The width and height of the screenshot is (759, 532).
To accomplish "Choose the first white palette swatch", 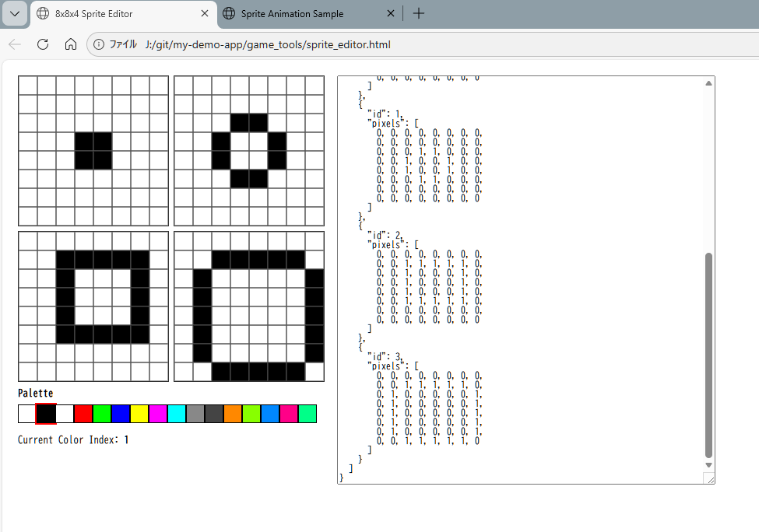I will (x=26, y=414).
